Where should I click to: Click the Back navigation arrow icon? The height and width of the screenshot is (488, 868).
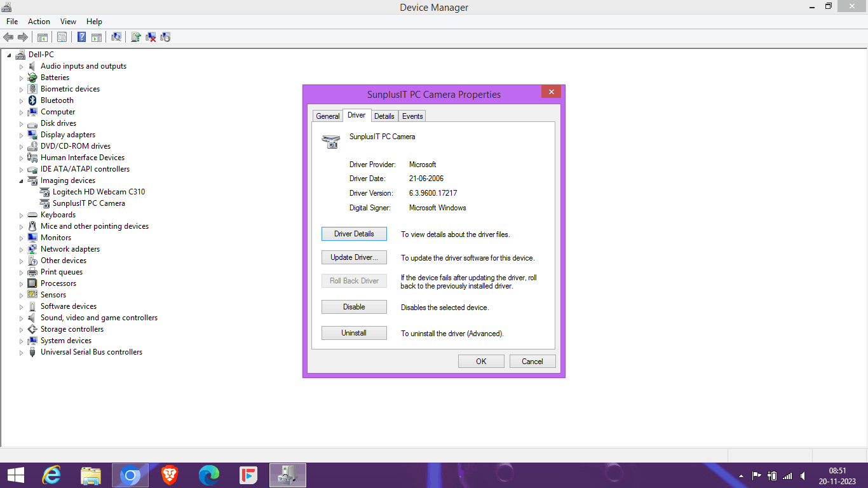(8, 37)
